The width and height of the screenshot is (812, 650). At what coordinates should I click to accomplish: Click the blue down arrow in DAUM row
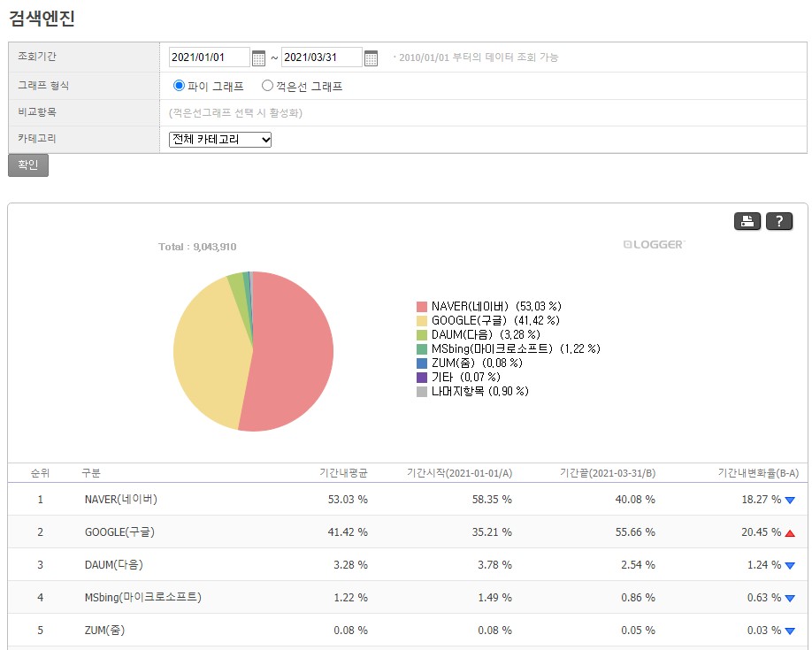(790, 566)
